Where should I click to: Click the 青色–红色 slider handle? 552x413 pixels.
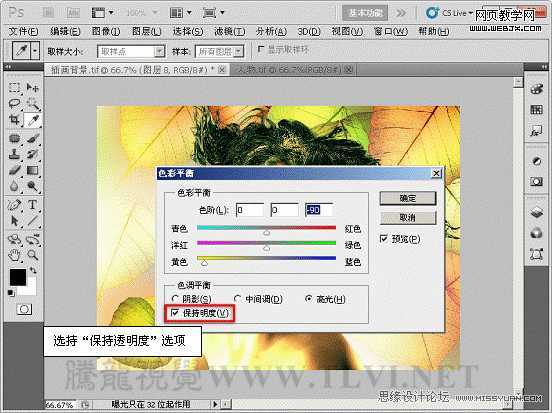click(267, 232)
